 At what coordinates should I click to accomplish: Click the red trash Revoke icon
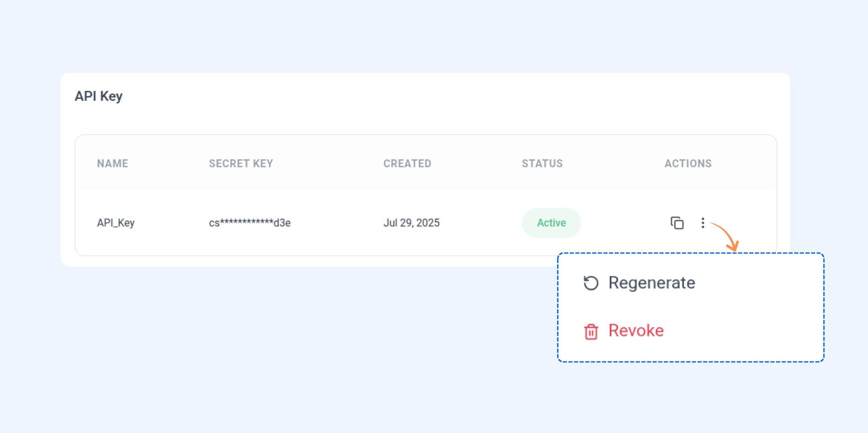591,332
